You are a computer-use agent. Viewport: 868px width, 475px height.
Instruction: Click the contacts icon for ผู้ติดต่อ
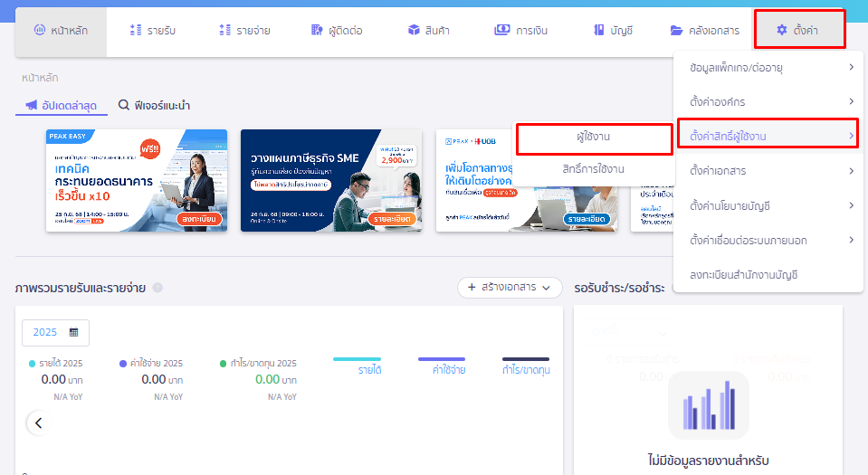pos(316,31)
